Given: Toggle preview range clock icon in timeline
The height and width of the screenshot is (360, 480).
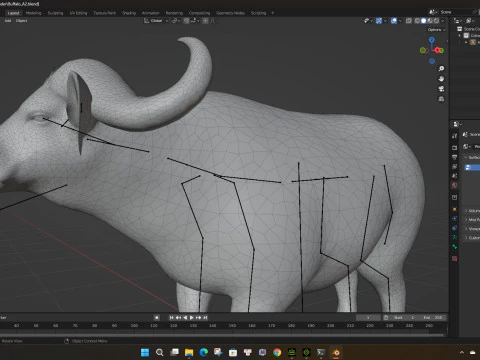Looking at the screenshot, I should (x=386, y=318).
